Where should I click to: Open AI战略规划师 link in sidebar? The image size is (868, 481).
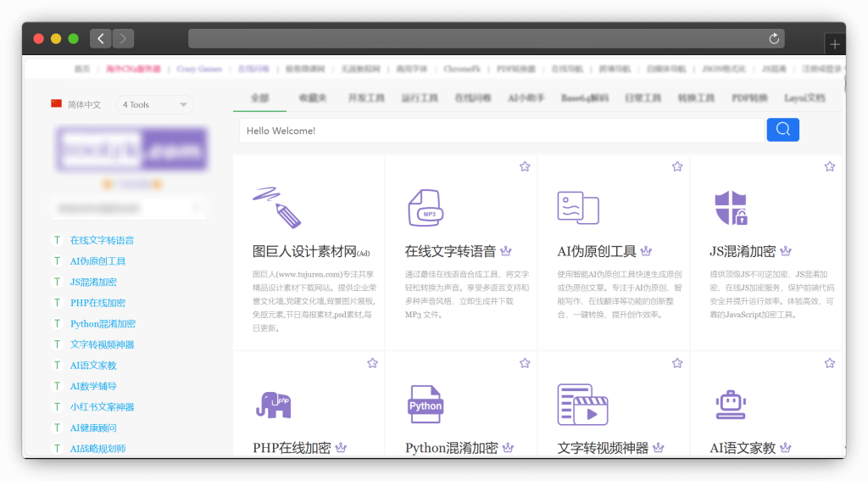(x=97, y=448)
